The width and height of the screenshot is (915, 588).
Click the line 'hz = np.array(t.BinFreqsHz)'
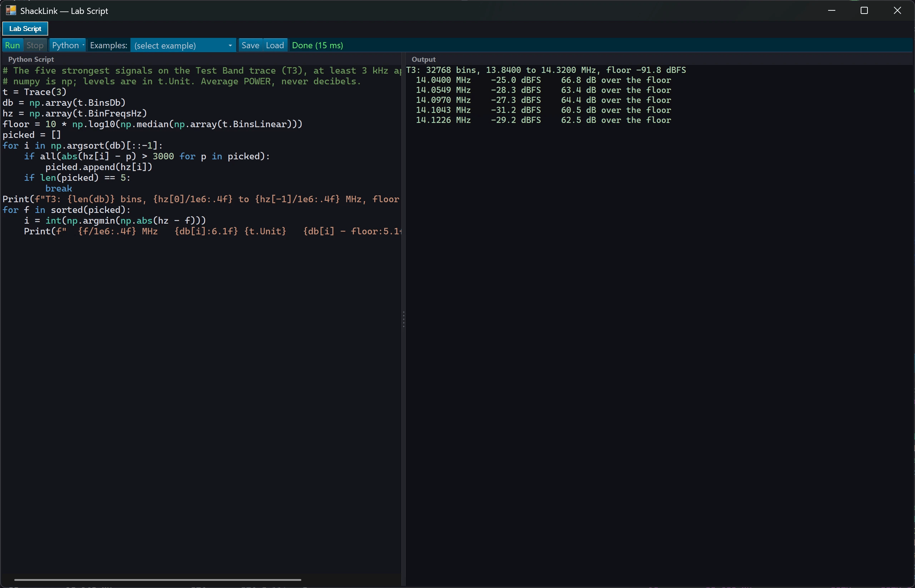75,113
